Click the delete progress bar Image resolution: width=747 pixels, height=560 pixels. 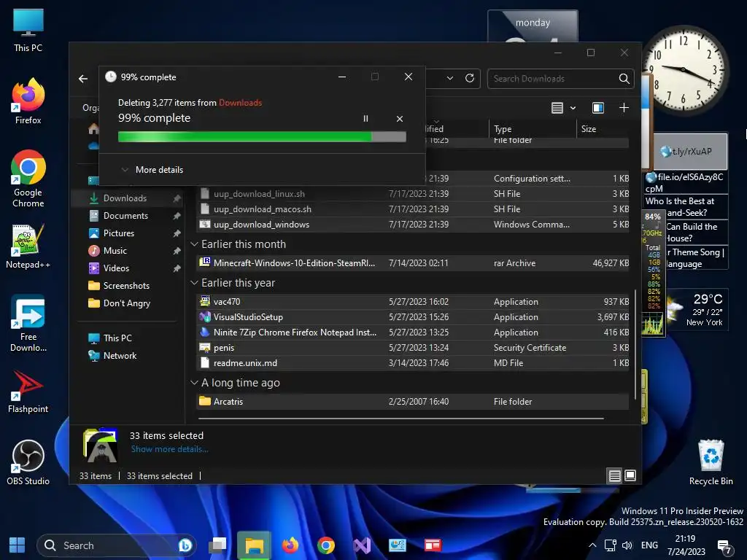pos(262,137)
